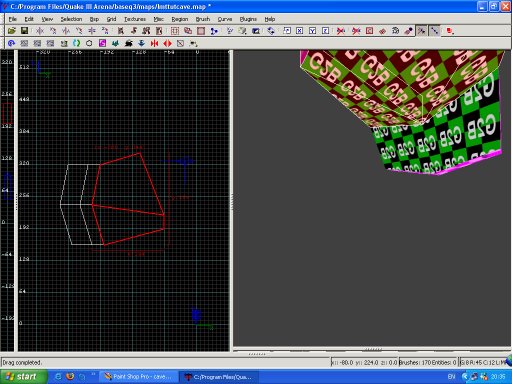Enable the free rotate tool
This screenshot has height=384, width=512.
(271, 31)
